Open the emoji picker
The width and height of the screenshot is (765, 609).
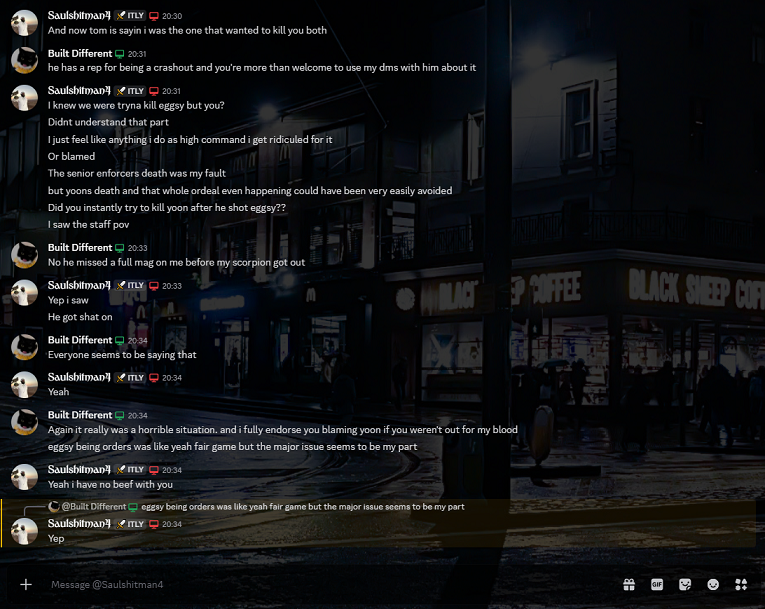(713, 584)
